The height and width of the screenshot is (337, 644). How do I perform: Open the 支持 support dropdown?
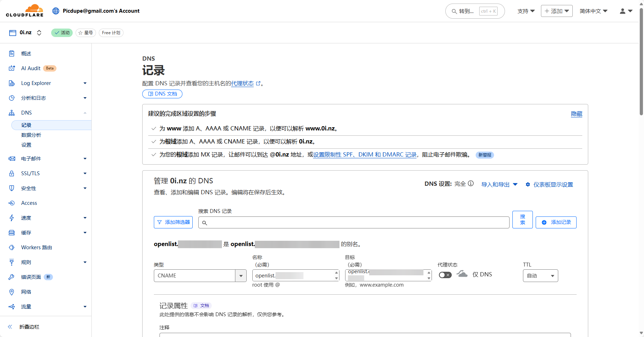tap(526, 11)
